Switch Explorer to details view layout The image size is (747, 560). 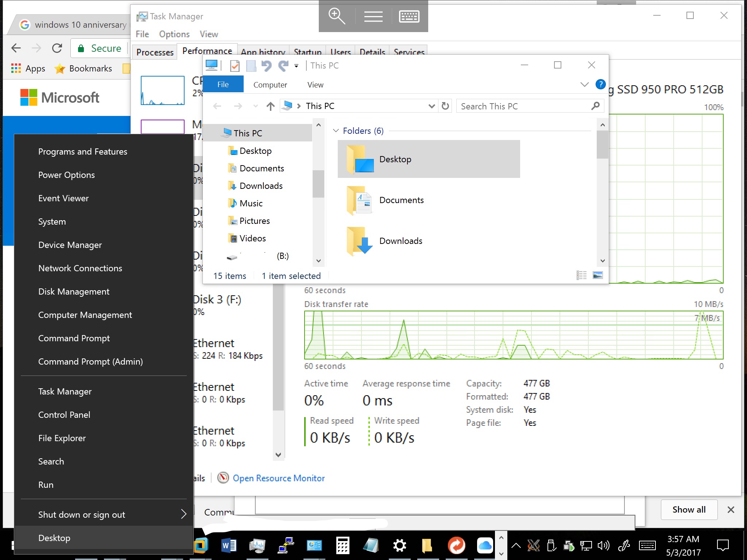point(581,275)
